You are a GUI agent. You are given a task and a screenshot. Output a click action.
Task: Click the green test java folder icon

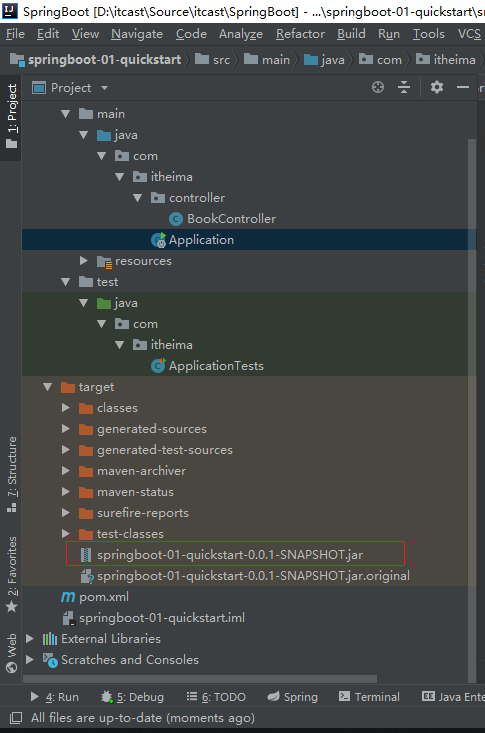coord(103,303)
